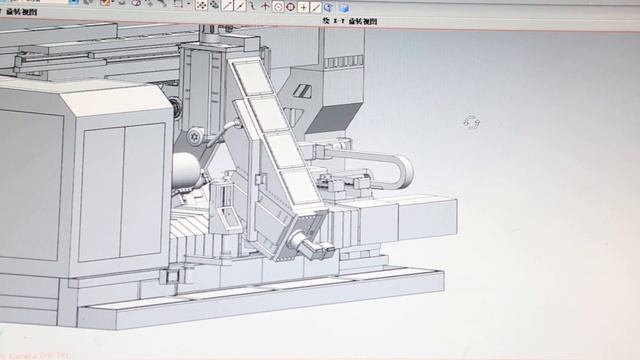Select the rectangular selection window tool
This screenshot has height=360, width=640.
coord(178,4)
